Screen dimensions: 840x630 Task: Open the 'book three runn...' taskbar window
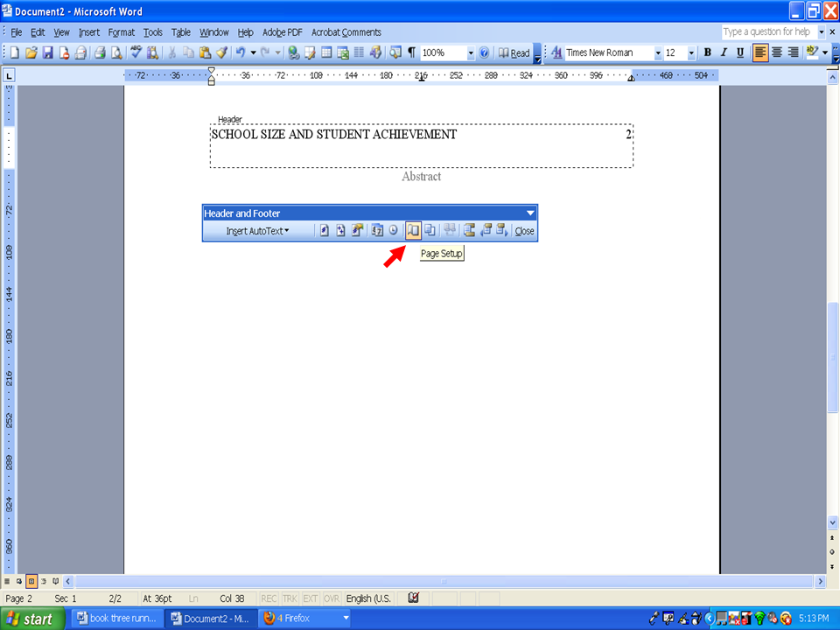point(116,619)
